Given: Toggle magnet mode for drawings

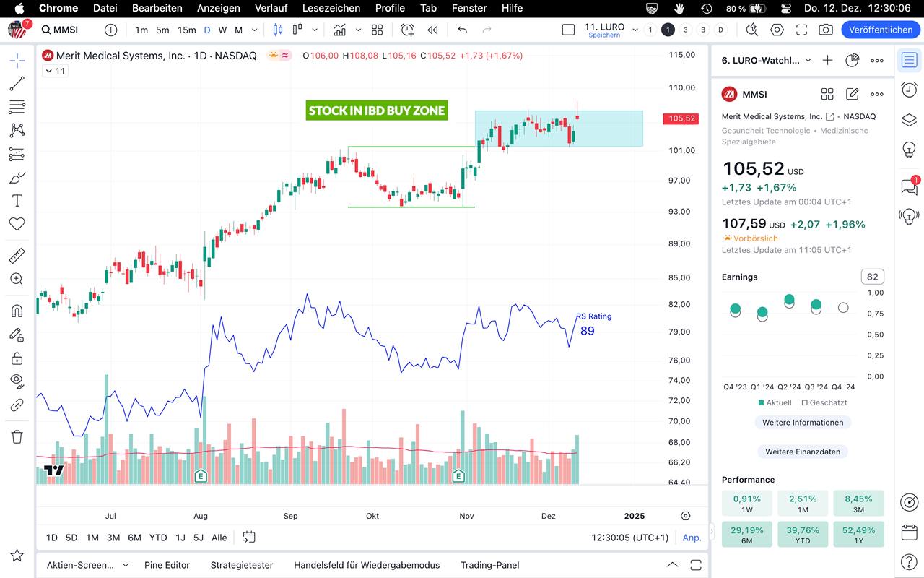Looking at the screenshot, I should tap(17, 311).
